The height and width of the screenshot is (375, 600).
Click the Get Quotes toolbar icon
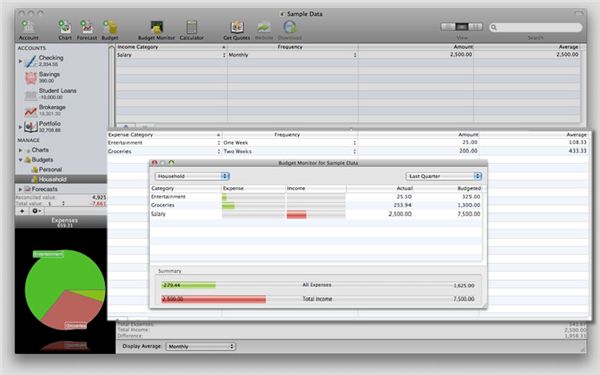[x=237, y=27]
